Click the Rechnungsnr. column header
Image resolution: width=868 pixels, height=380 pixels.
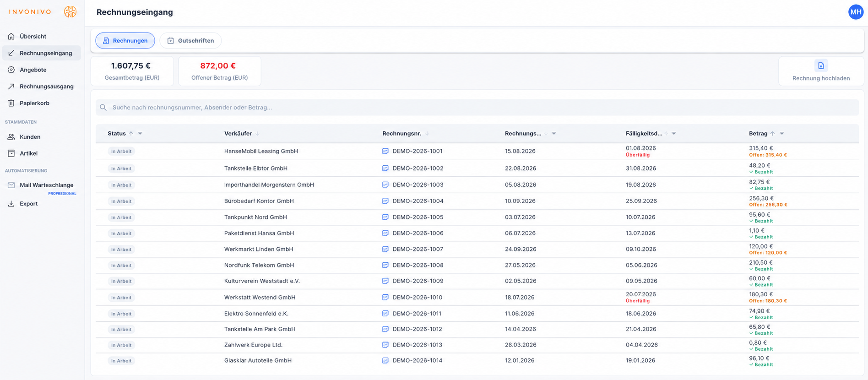coord(402,134)
